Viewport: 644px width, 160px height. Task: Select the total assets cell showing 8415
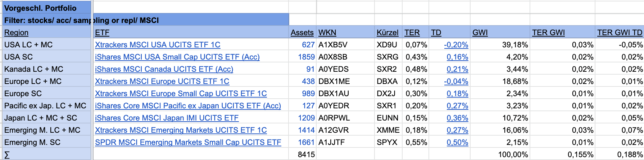[306, 155]
